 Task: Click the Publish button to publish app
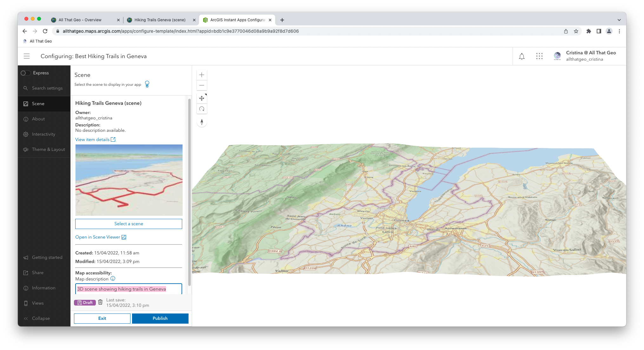160,318
